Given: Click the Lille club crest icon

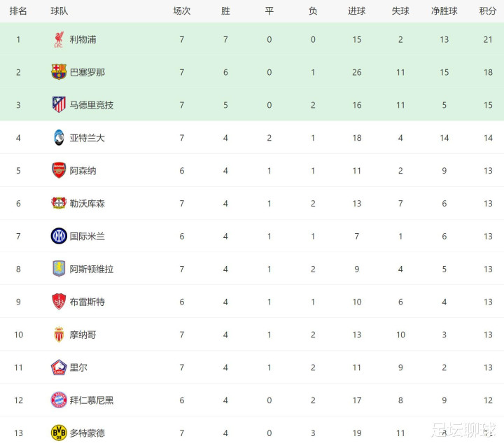Looking at the screenshot, I should pyautogui.click(x=59, y=367).
